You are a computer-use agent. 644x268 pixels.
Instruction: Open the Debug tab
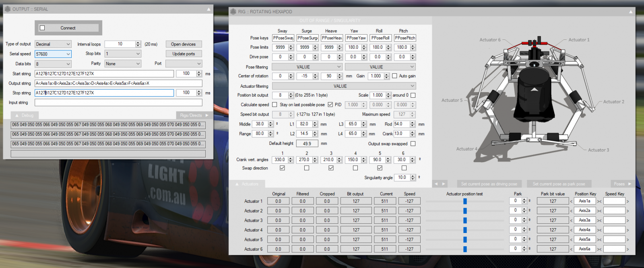pos(25,115)
